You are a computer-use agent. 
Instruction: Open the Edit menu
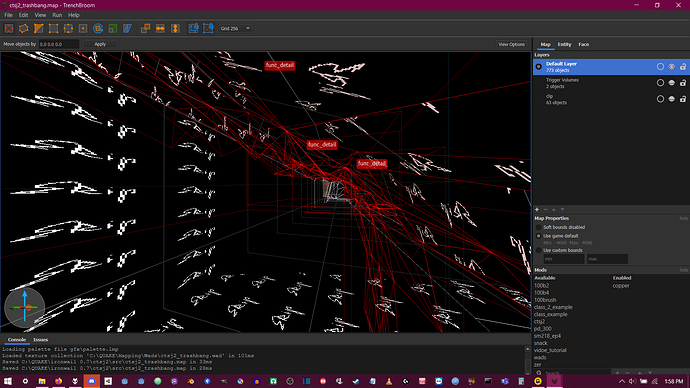point(23,15)
